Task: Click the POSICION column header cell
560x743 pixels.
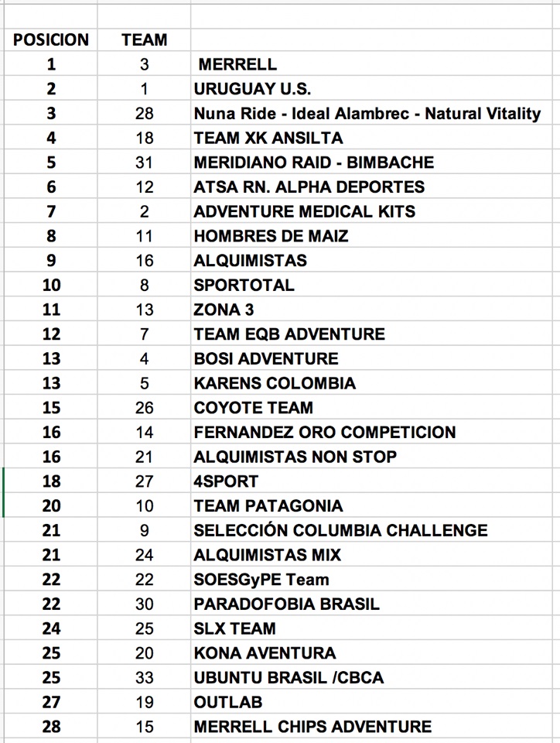Action: point(51,39)
